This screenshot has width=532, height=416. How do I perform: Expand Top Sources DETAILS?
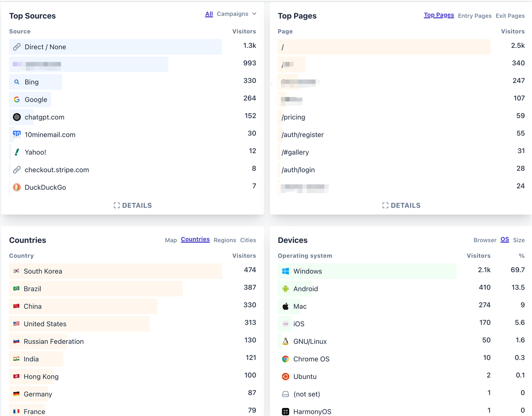click(133, 206)
